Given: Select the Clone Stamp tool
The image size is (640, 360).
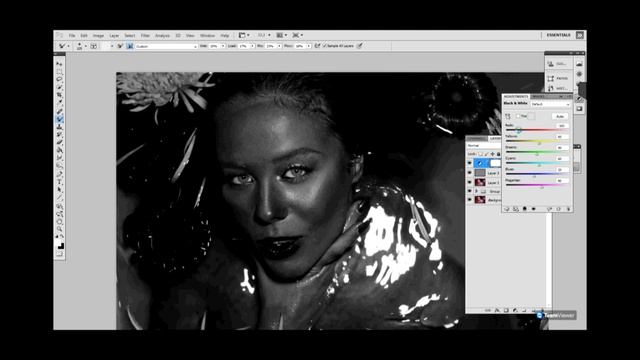Looking at the screenshot, I should (x=60, y=127).
